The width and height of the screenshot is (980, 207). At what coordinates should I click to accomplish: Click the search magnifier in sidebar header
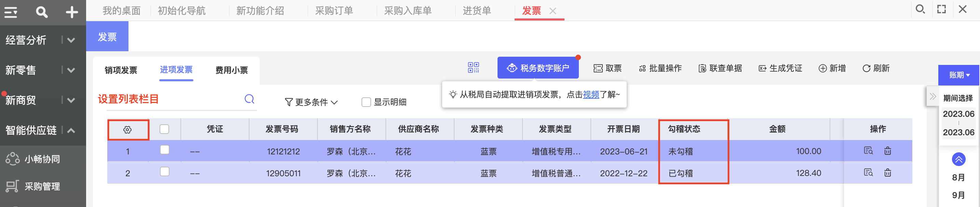(x=41, y=12)
